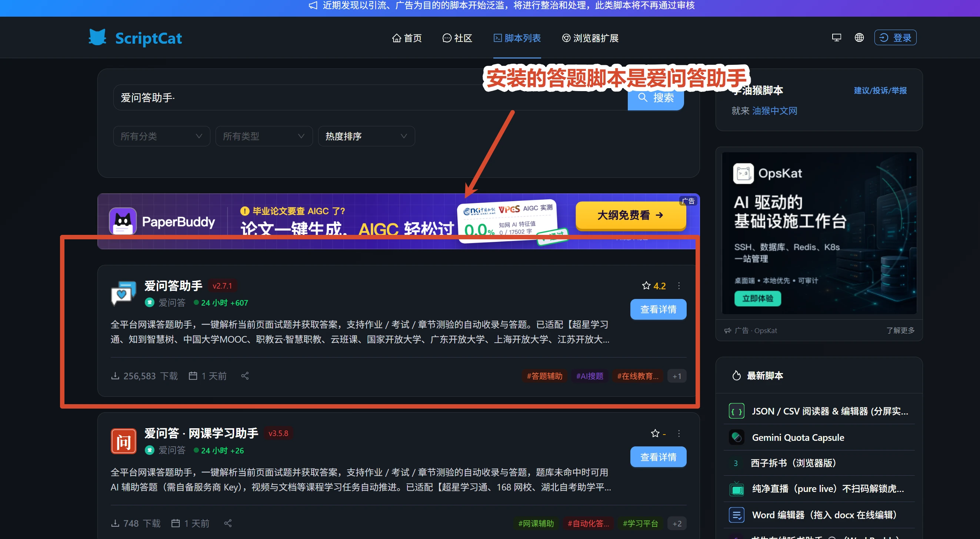980x539 pixels.
Task: Click the 纯净直播 TV icon
Action: (737, 489)
